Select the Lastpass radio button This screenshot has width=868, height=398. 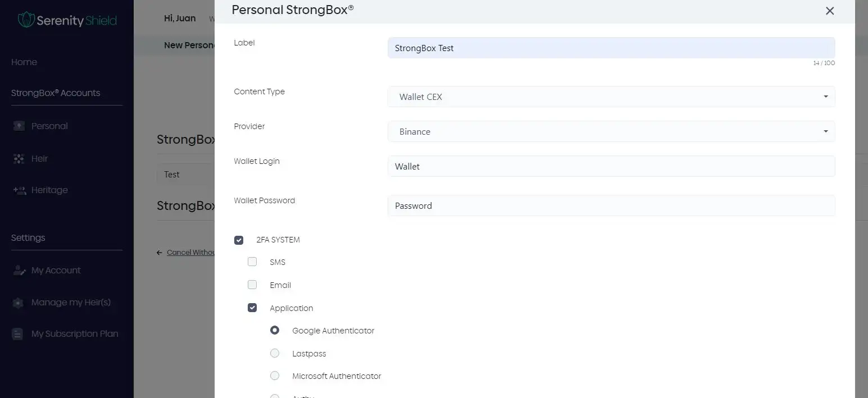275,354
